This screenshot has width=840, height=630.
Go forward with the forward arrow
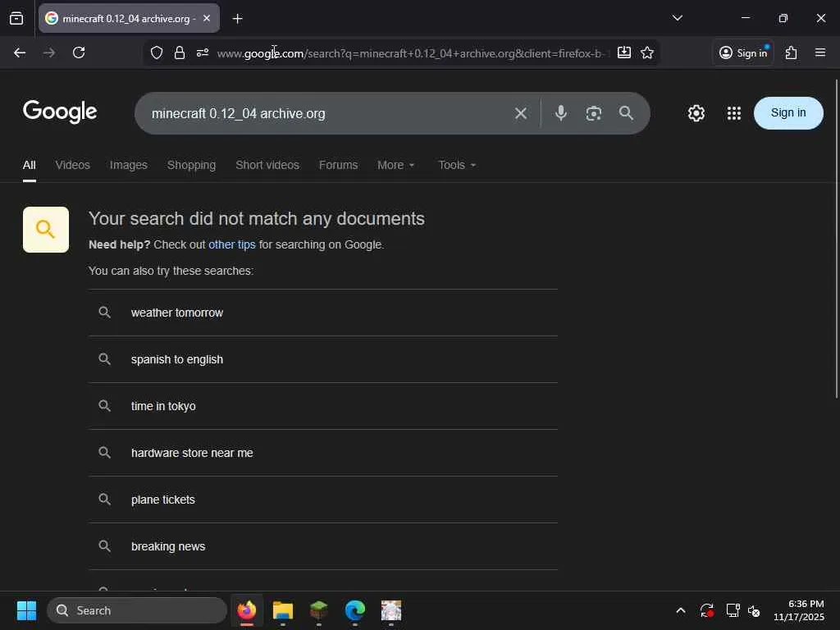49,52
